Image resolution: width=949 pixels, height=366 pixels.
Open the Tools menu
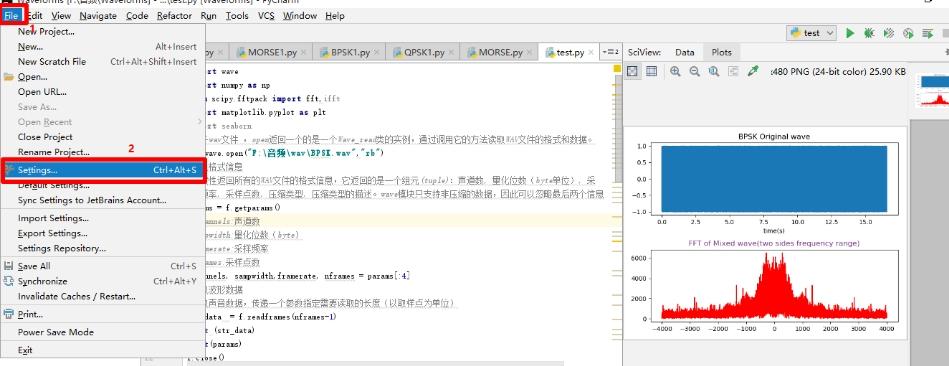pyautogui.click(x=237, y=16)
